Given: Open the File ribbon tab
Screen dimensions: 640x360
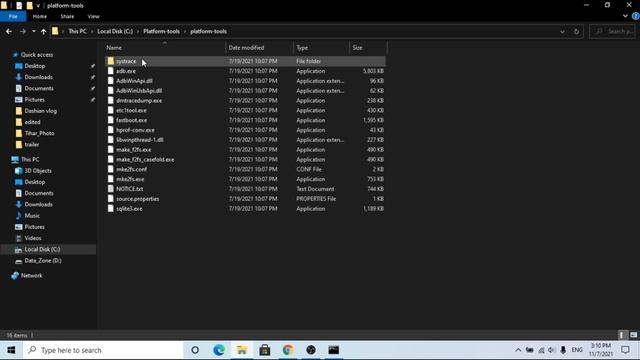Looking at the screenshot, I should click(x=13, y=16).
